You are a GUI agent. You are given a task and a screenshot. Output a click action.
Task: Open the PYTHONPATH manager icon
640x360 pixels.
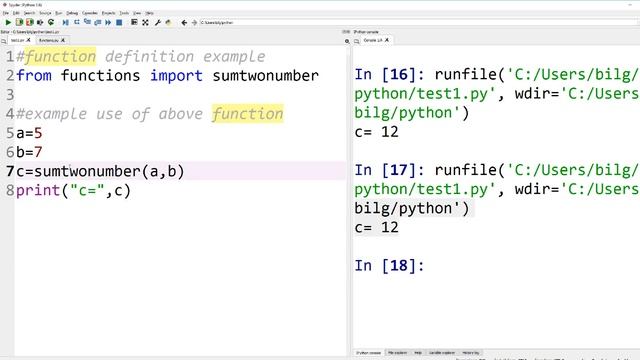[168, 22]
